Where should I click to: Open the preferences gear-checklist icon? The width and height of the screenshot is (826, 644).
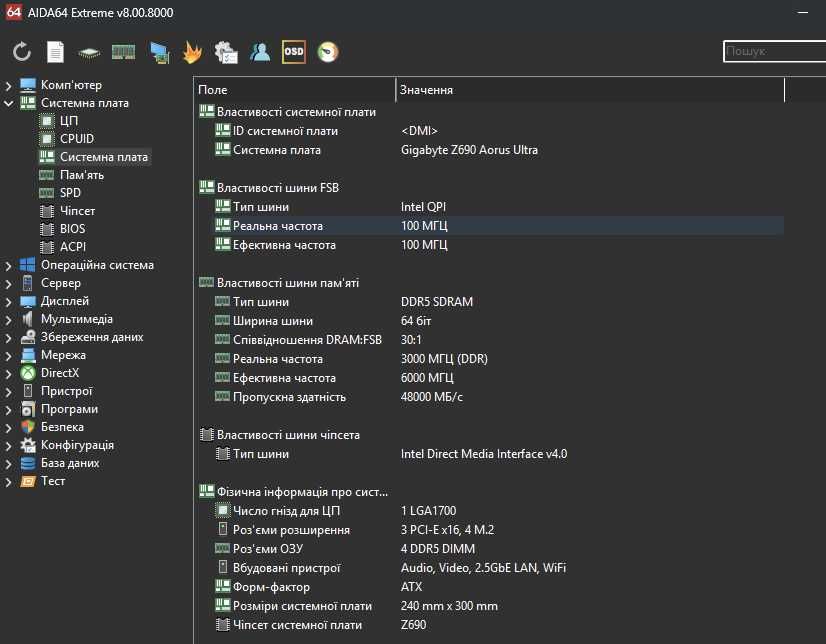tap(226, 53)
